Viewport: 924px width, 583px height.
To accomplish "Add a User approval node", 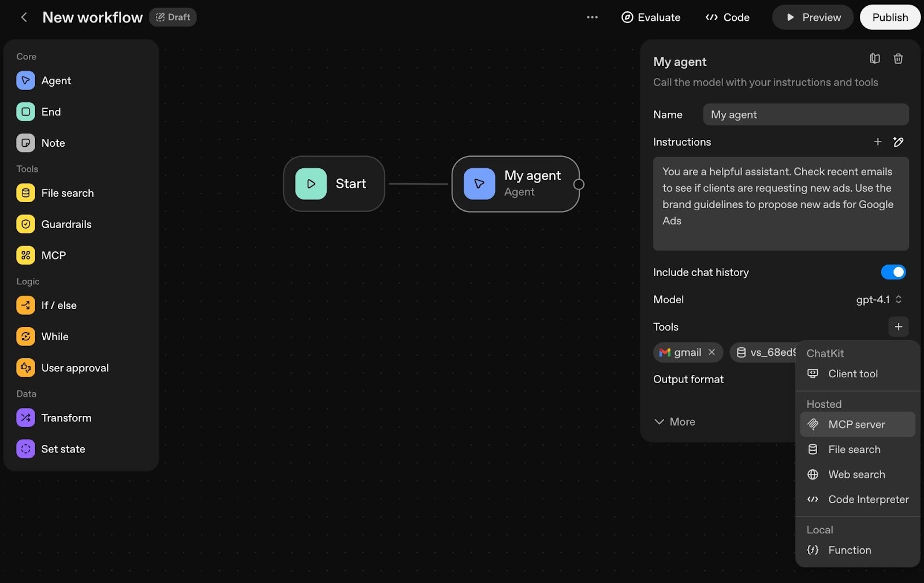I will [25, 367].
